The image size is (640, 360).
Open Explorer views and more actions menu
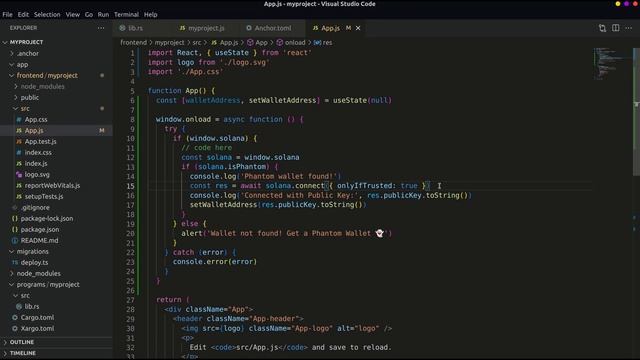(101, 28)
